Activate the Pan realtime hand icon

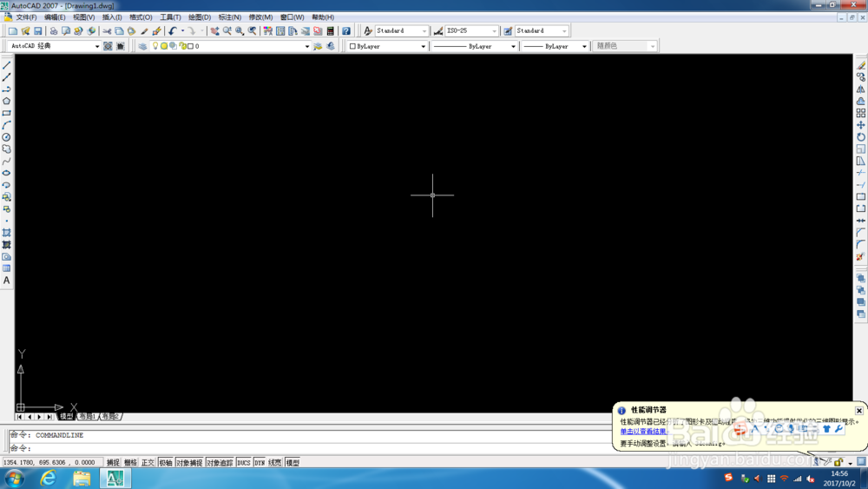[214, 31]
